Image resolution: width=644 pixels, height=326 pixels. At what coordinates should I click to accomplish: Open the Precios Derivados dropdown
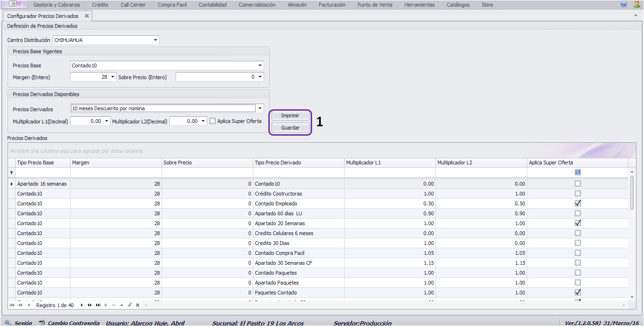260,108
